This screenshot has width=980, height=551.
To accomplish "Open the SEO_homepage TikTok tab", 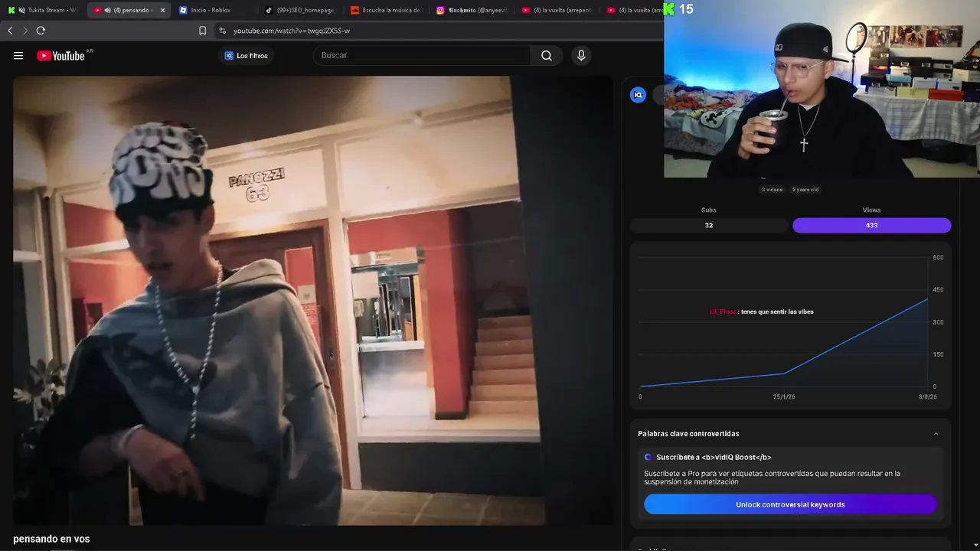I will pyautogui.click(x=300, y=10).
